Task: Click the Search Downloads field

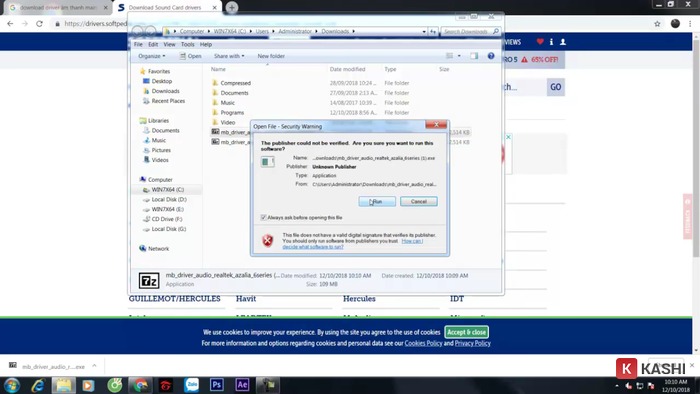Action: pyautogui.click(x=470, y=31)
